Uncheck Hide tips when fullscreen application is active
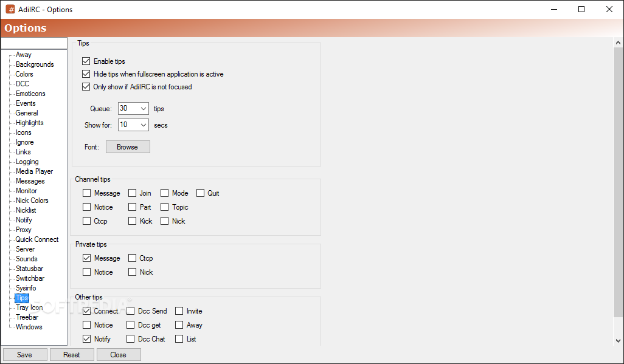624x364 pixels. tap(86, 74)
